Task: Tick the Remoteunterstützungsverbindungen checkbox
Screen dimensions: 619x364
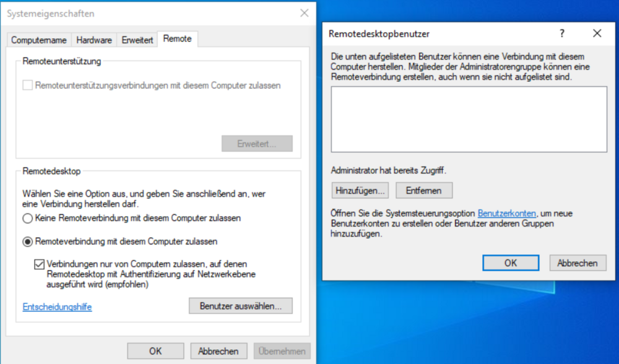Action: click(x=27, y=85)
